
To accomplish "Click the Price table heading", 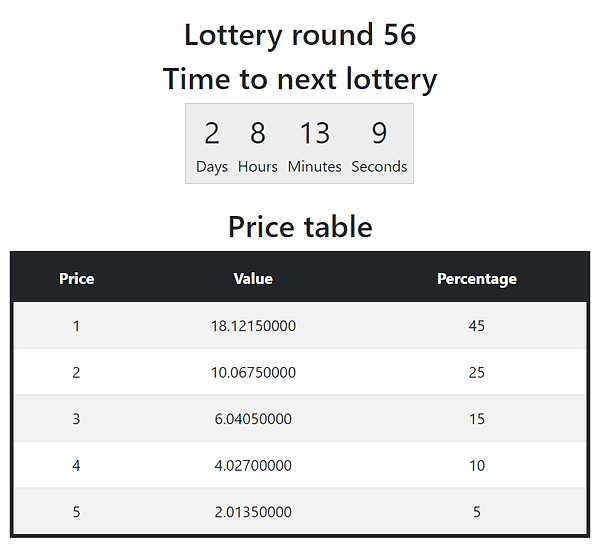I will click(300, 227).
